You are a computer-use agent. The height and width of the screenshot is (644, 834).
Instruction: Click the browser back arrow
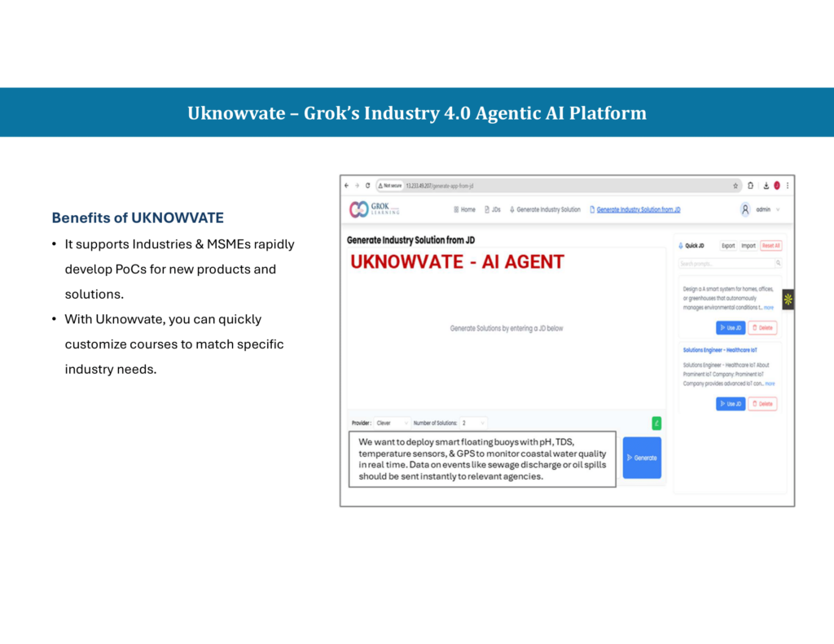[346, 186]
